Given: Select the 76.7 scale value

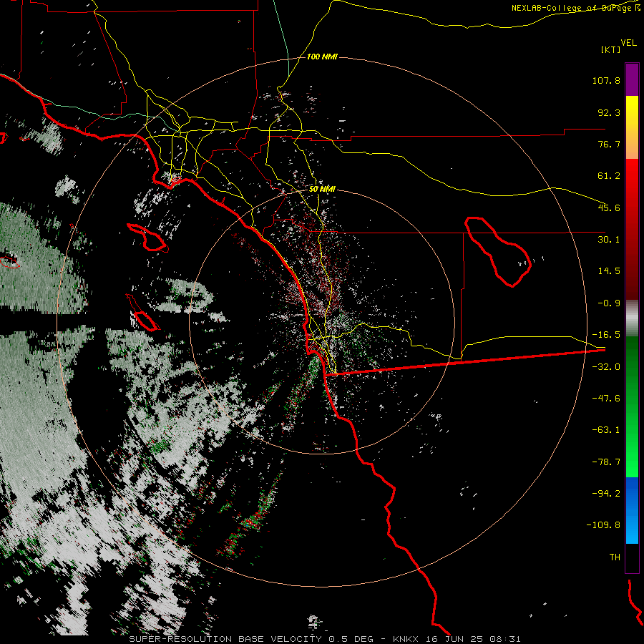Looking at the screenshot, I should (x=609, y=144).
